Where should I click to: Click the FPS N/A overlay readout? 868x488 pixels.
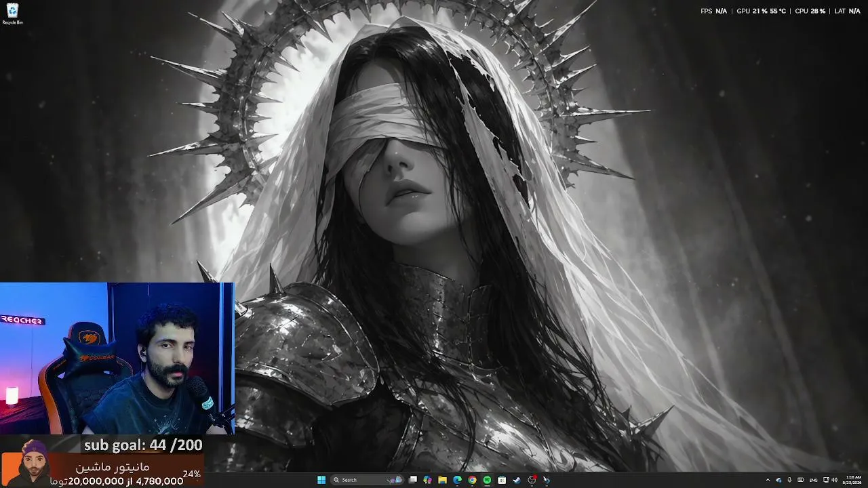point(713,11)
